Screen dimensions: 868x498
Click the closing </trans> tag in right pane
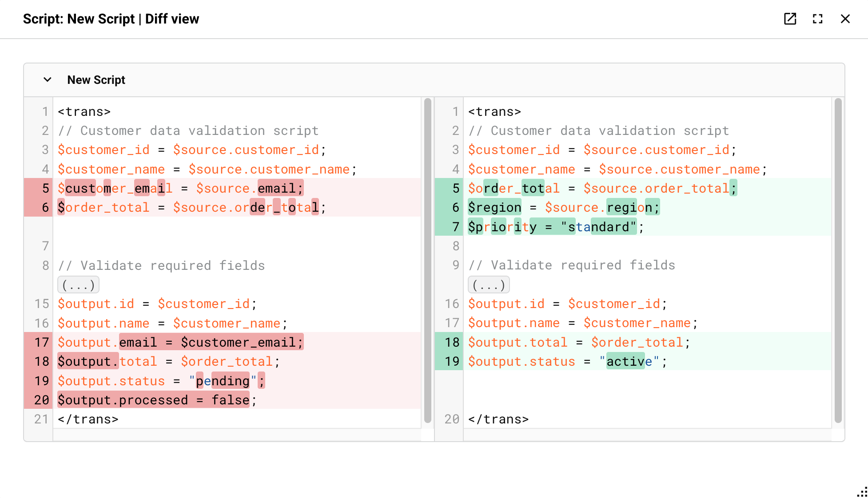coord(498,419)
